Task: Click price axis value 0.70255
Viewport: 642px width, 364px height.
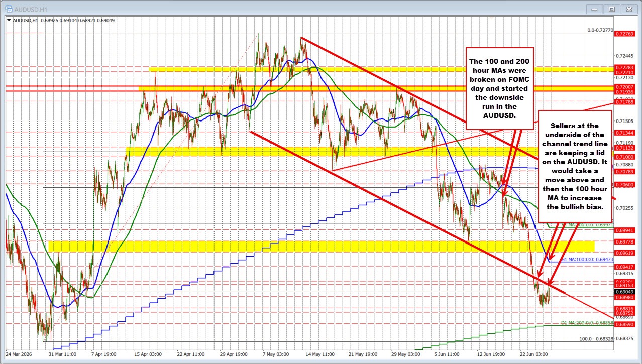Action: pyautogui.click(x=624, y=208)
